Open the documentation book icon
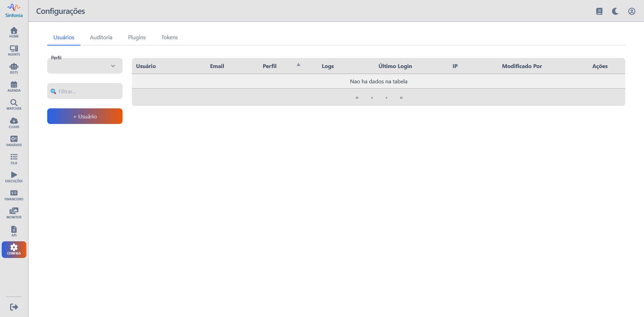This screenshot has height=317, width=644. [599, 11]
